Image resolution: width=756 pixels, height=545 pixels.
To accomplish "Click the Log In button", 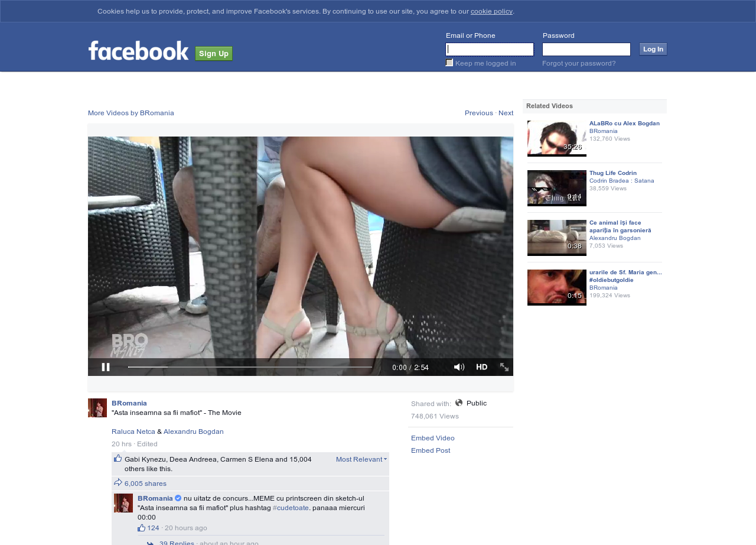I will pos(653,49).
